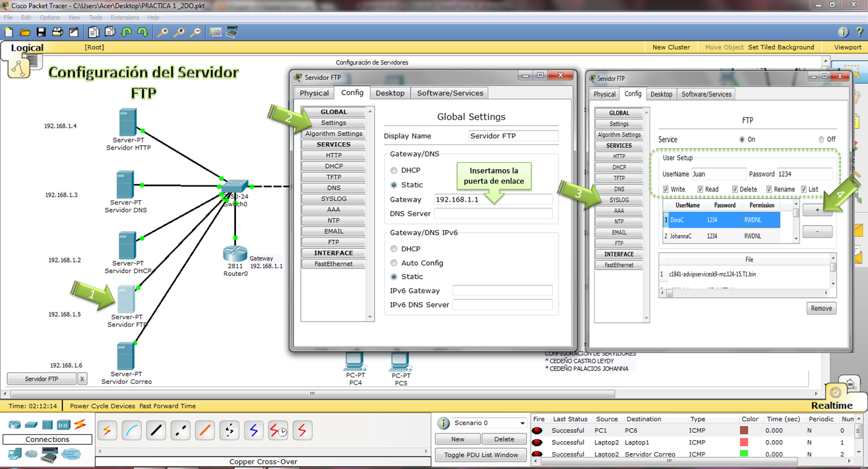Toggle the List permission checkbox
This screenshot has width=868, height=469.
coord(804,189)
